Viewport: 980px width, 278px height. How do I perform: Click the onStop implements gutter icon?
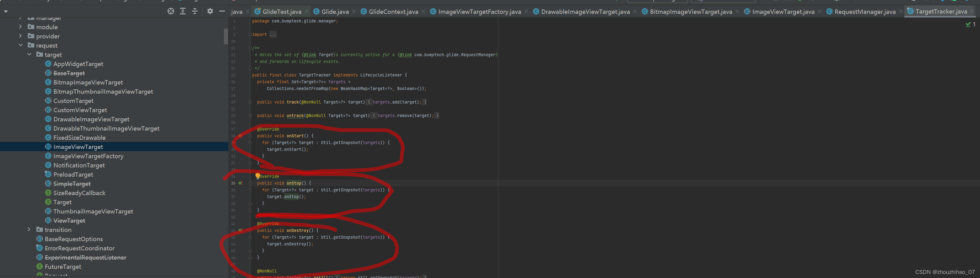[x=241, y=183]
